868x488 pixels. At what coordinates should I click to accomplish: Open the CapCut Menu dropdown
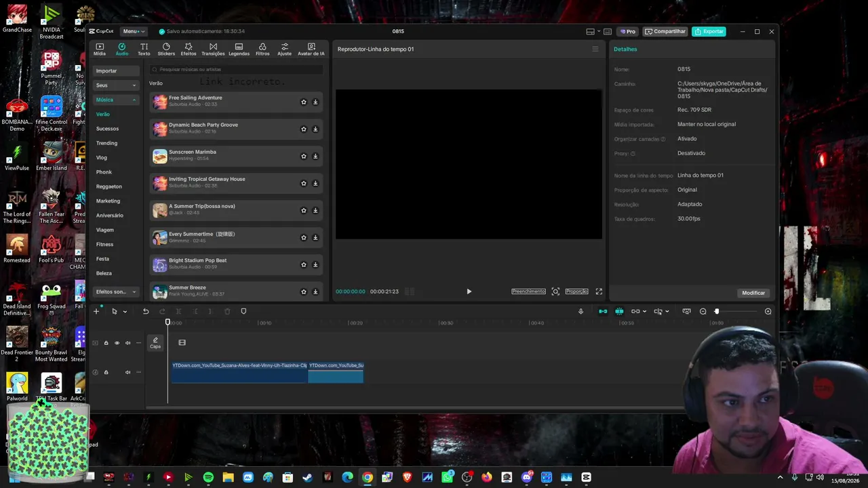point(133,31)
